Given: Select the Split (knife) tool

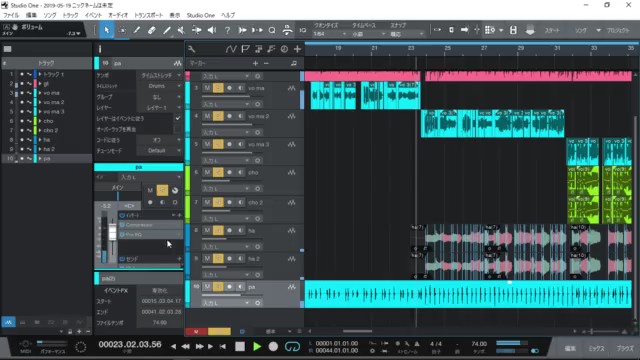Looking at the screenshot, I should (x=137, y=30).
